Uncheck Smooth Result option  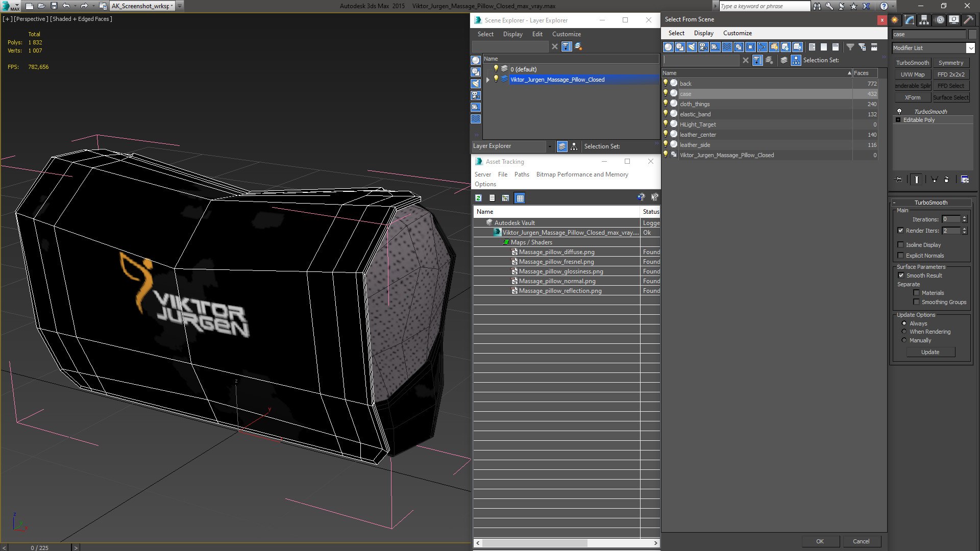(x=901, y=275)
